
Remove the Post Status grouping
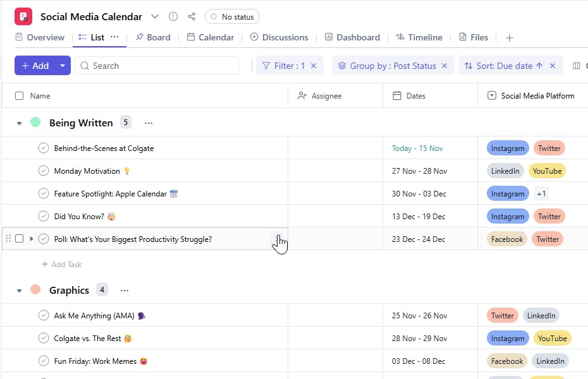coord(444,66)
